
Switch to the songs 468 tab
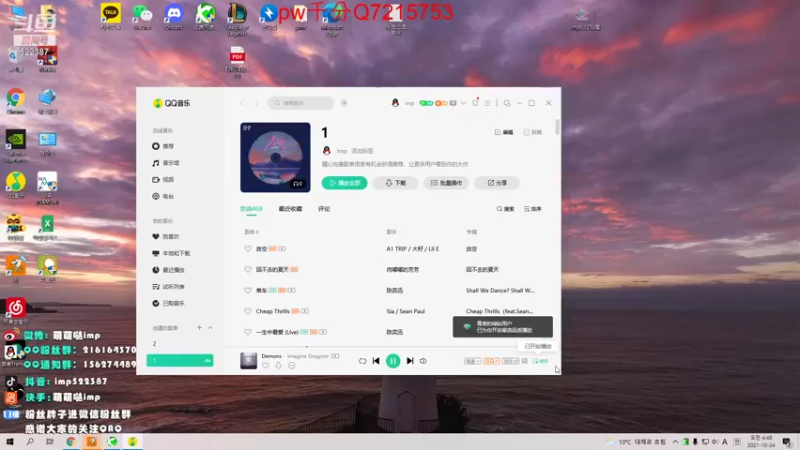tap(251, 209)
